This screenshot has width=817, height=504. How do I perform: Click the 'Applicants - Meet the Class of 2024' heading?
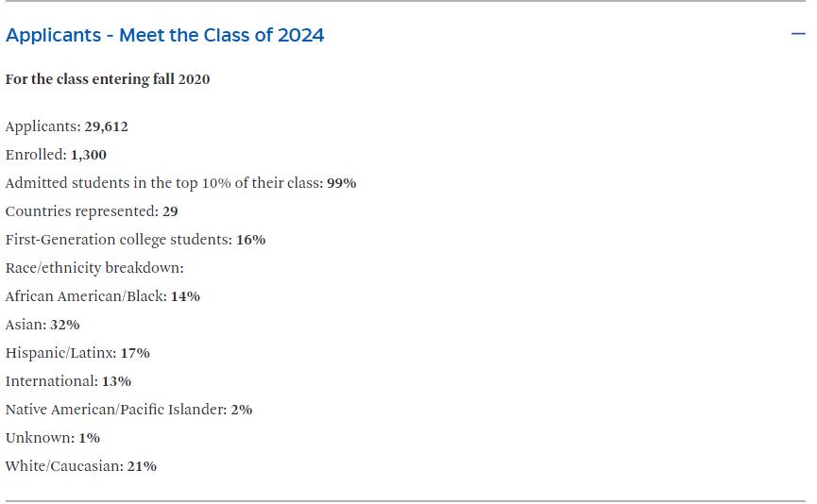(x=164, y=36)
